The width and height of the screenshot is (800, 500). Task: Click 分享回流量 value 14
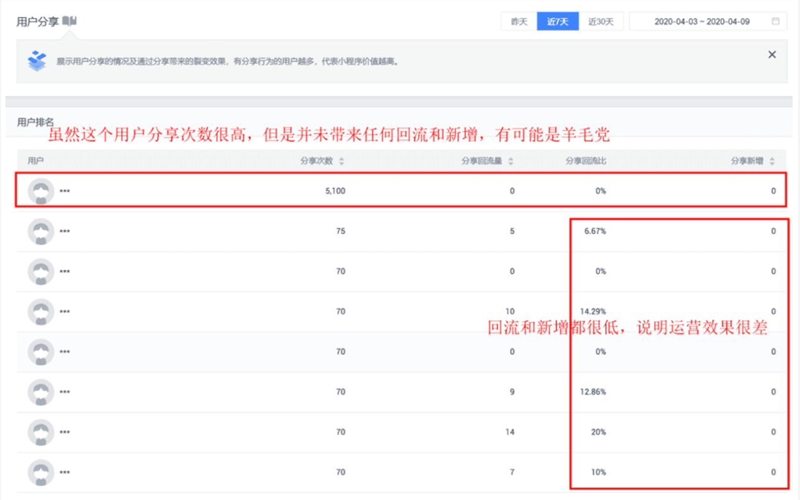pyautogui.click(x=510, y=432)
